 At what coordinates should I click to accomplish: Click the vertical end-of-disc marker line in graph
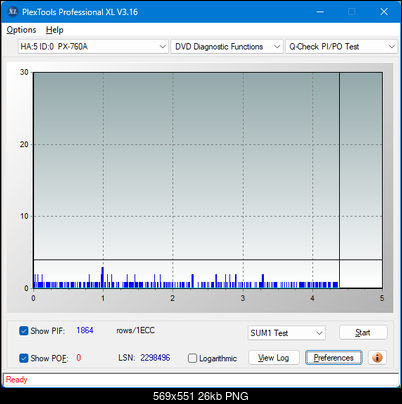339,180
